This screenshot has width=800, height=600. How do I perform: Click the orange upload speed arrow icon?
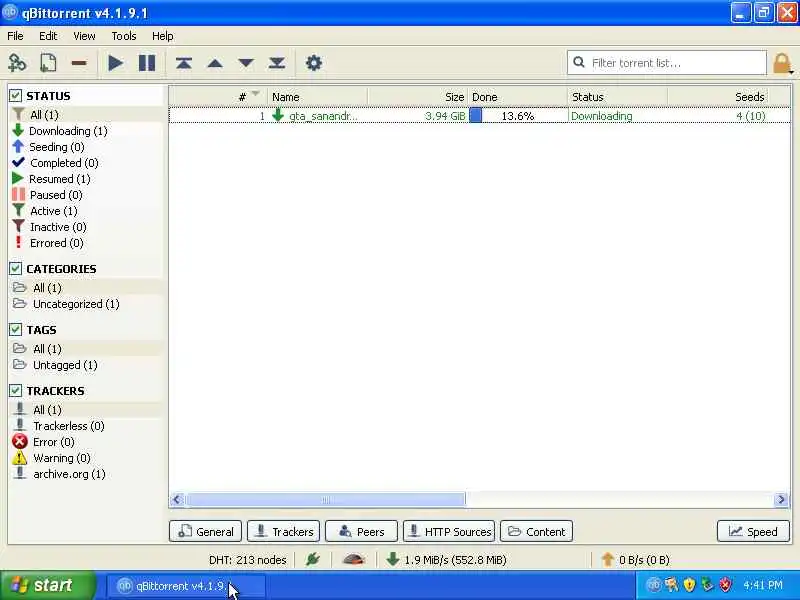coord(607,559)
